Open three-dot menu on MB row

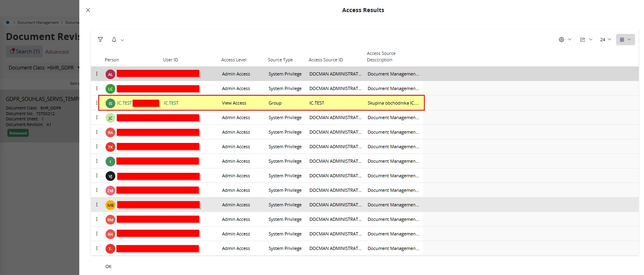pyautogui.click(x=97, y=205)
